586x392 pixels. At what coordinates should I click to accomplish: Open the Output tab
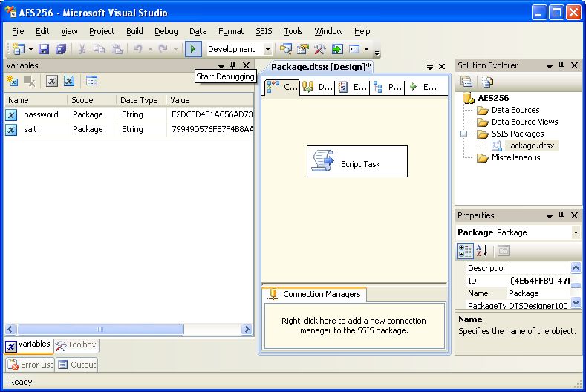click(x=77, y=365)
